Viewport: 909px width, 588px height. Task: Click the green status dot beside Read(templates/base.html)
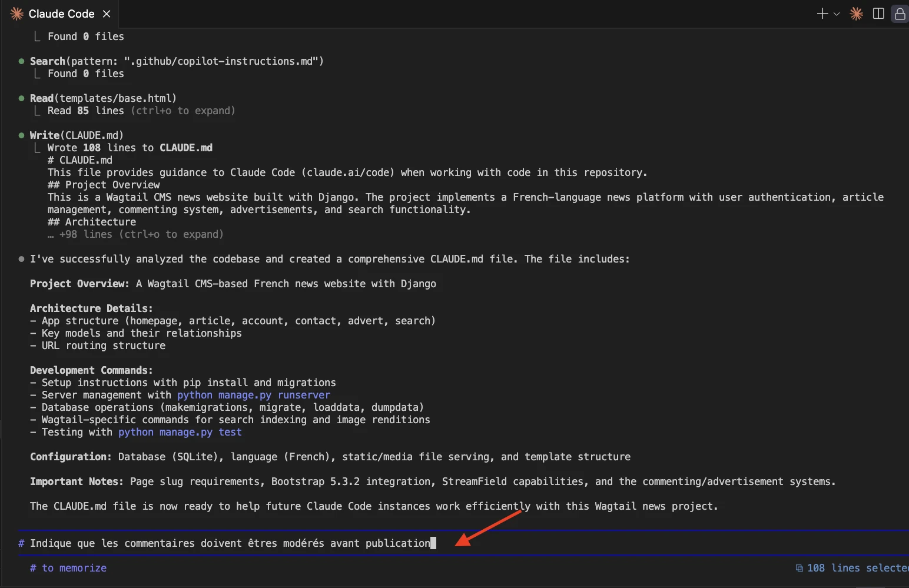pyautogui.click(x=22, y=98)
